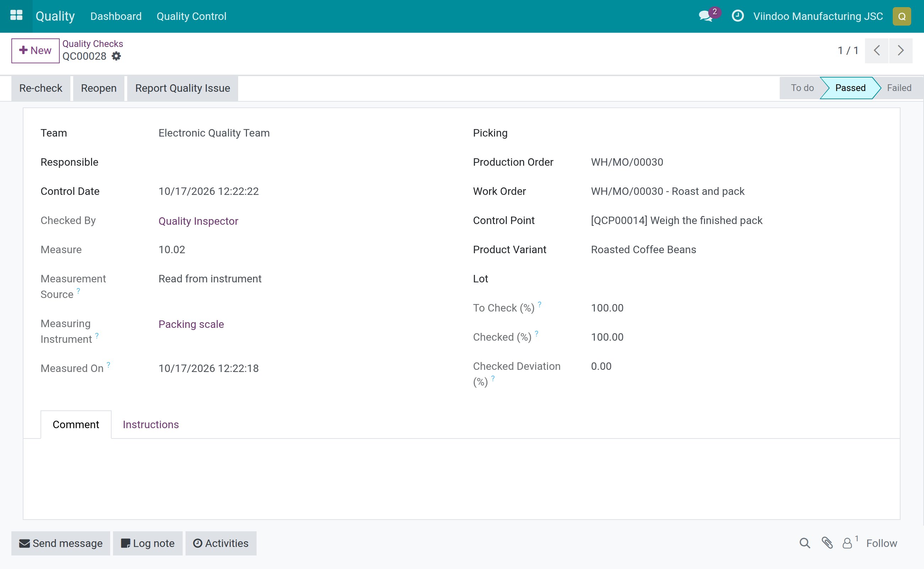The width and height of the screenshot is (924, 569).
Task: Click the Re-check button
Action: point(41,88)
